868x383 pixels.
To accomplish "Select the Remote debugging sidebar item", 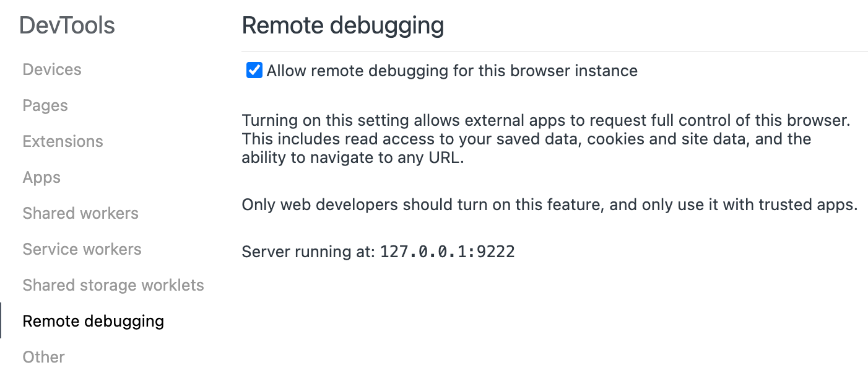I will pyautogui.click(x=93, y=321).
